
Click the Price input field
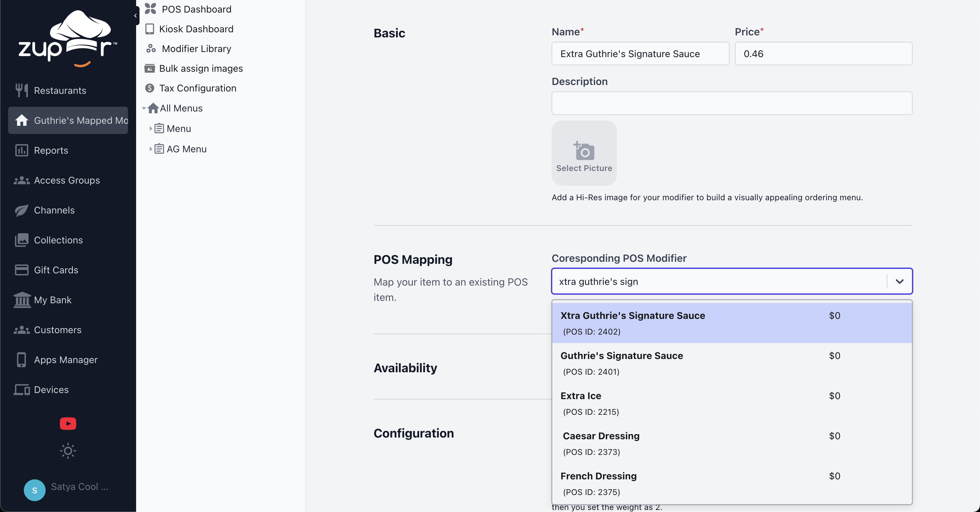point(823,54)
